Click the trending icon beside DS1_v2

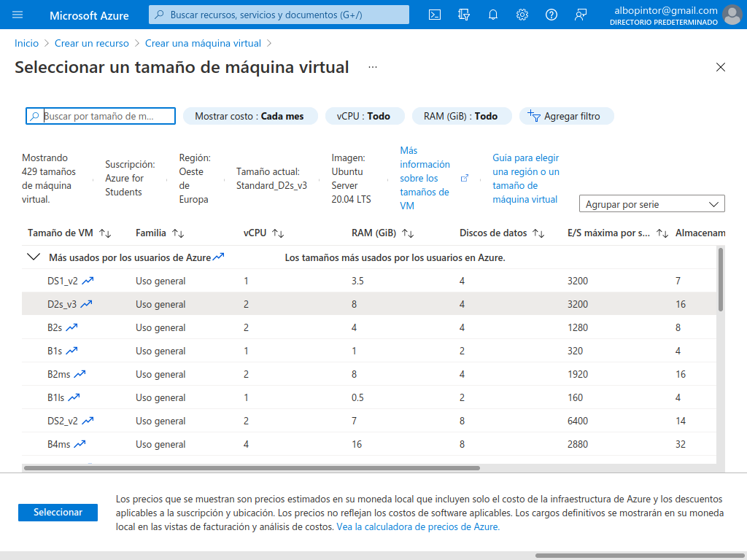pos(88,281)
